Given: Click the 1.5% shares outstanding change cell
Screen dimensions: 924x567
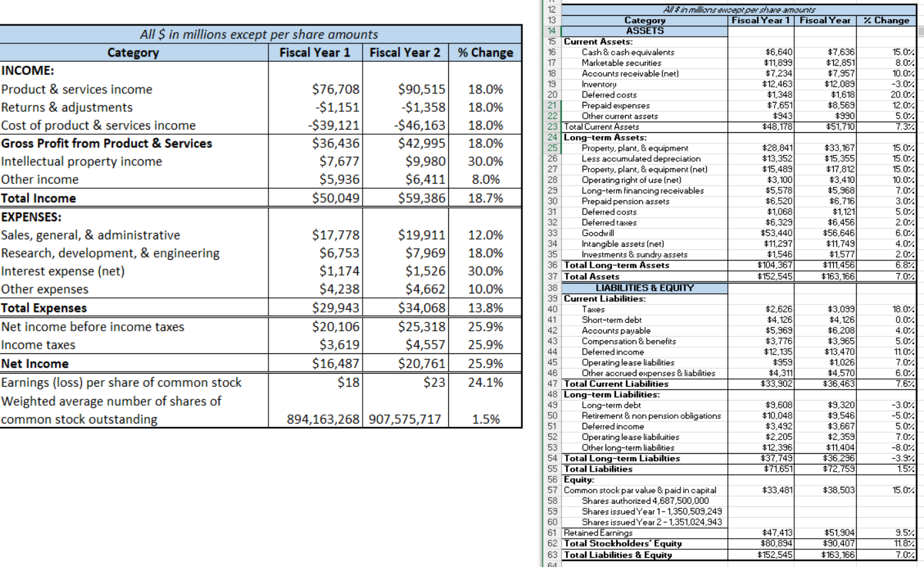Looking at the screenshot, I should (x=486, y=419).
